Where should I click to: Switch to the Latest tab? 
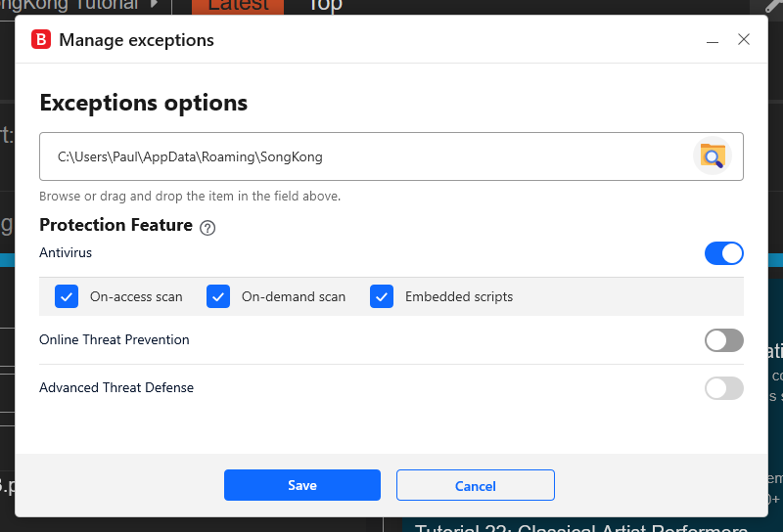pyautogui.click(x=238, y=5)
